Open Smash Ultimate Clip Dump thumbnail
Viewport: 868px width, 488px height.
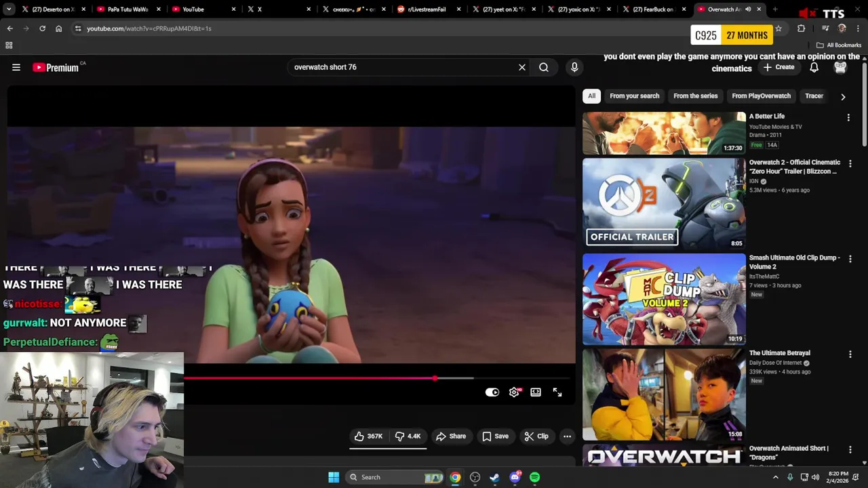pyautogui.click(x=664, y=299)
